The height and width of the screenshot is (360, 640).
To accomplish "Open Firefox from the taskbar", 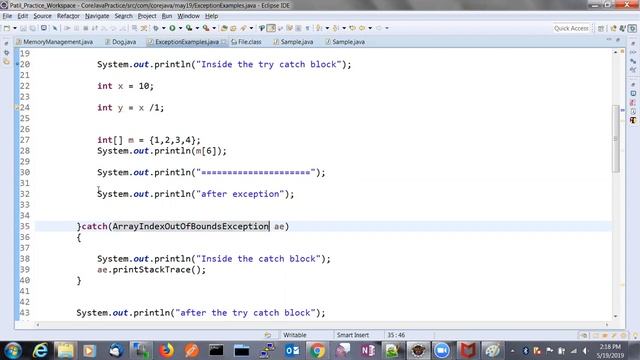I will coord(166,351).
